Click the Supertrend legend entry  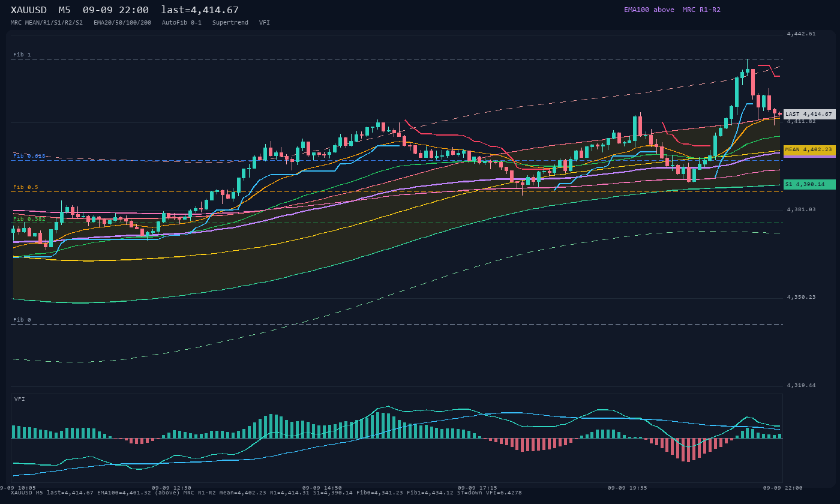[230, 23]
